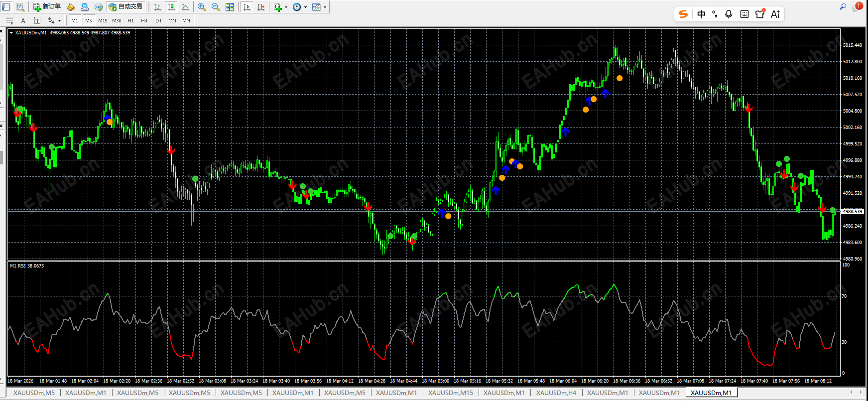Open the XAUUSDm,M15 chart tab
This screenshot has height=401, width=868.
tap(451, 393)
